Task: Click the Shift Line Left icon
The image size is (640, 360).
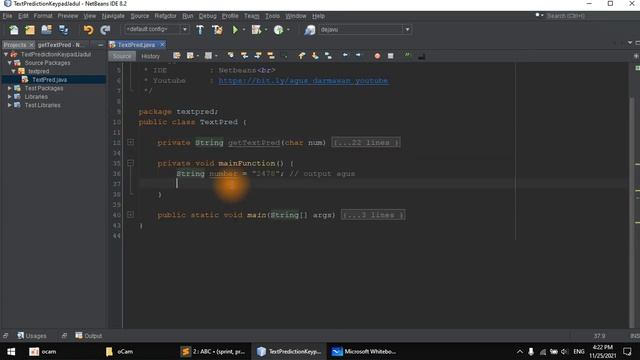Action: 345,56
